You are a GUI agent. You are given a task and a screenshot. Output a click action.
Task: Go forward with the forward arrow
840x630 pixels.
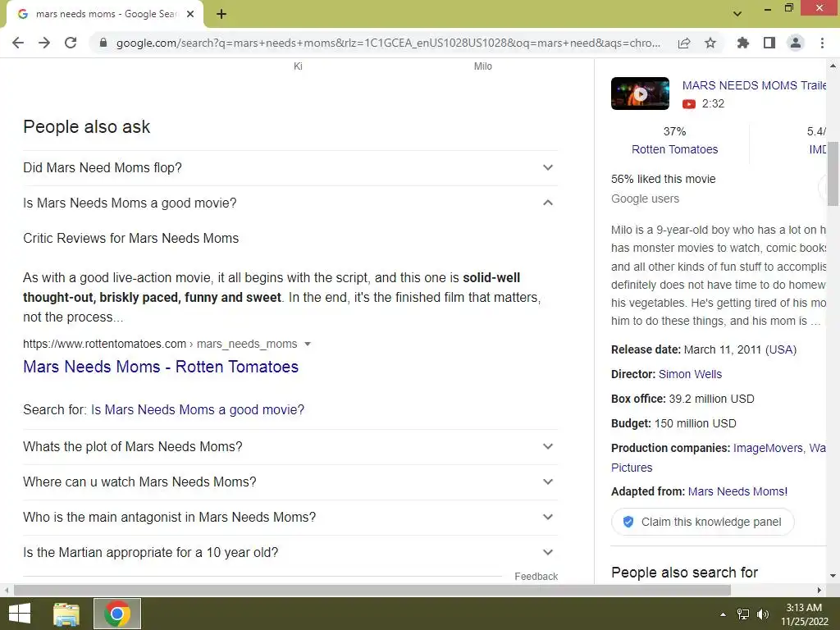[44, 43]
